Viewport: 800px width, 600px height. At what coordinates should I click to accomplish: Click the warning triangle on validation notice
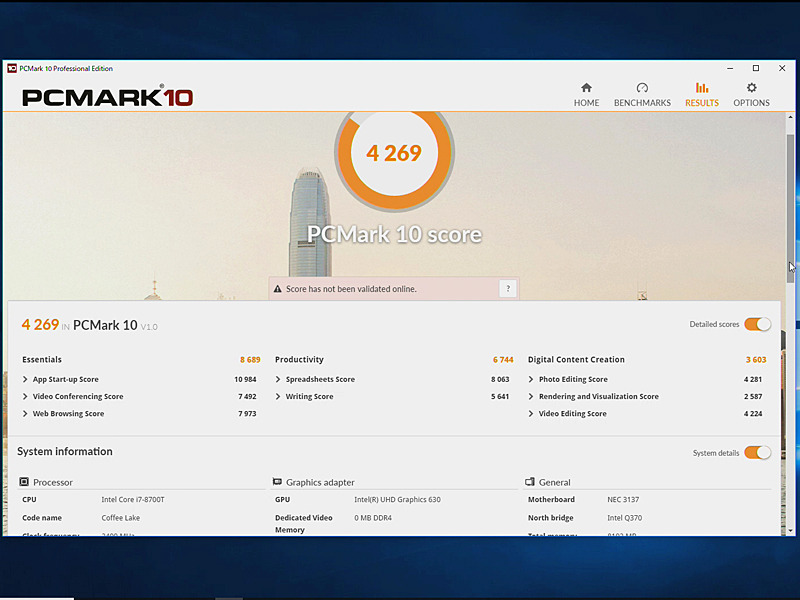pos(277,288)
